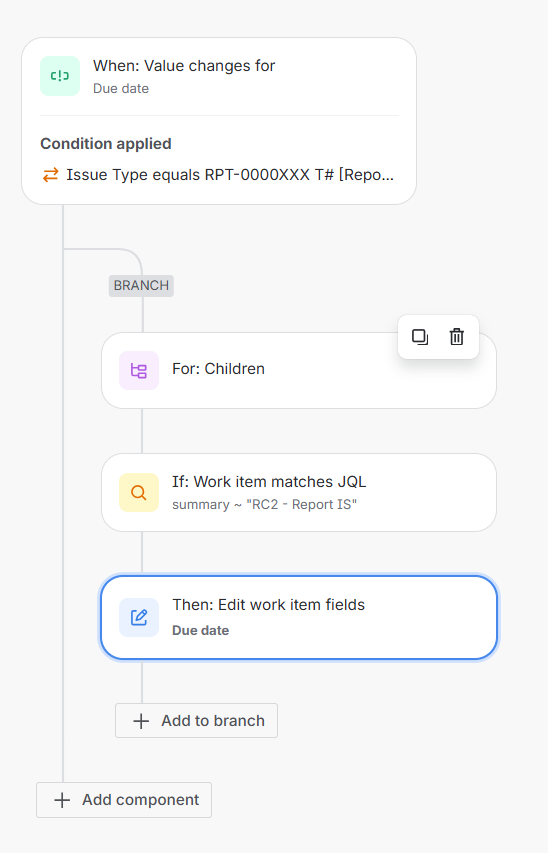Select the For: Children branch card

coord(299,370)
